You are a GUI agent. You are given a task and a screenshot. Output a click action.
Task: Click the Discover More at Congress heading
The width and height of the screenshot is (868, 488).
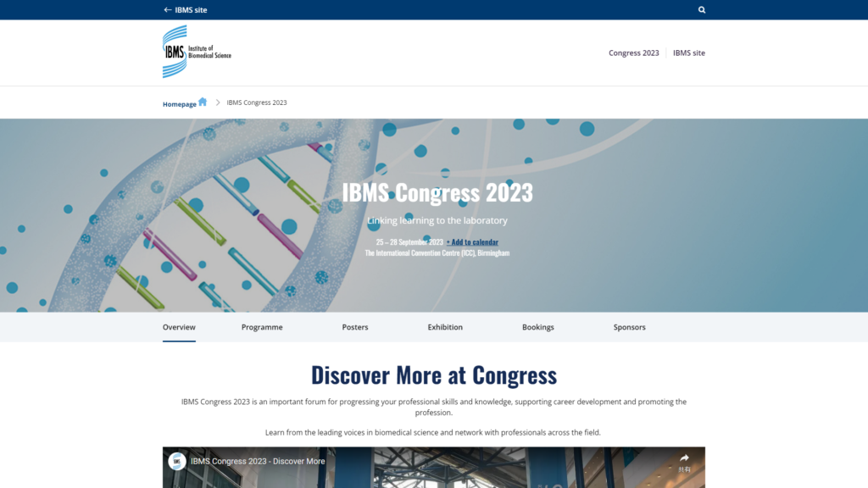pyautogui.click(x=434, y=374)
